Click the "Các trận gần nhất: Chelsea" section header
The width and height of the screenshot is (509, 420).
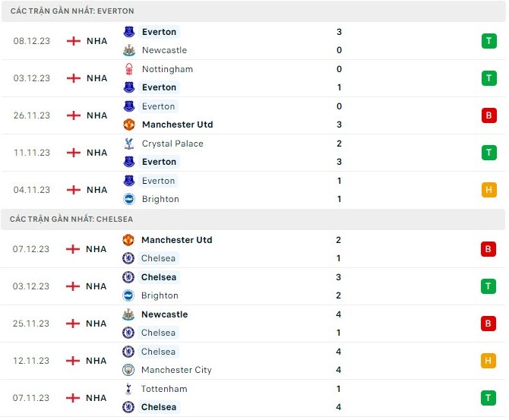[x=71, y=219]
